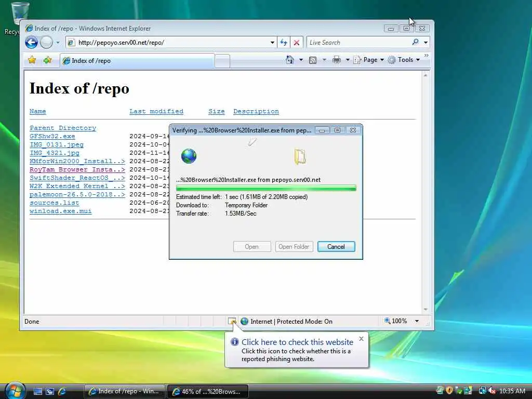Open the Page menu

click(369, 60)
